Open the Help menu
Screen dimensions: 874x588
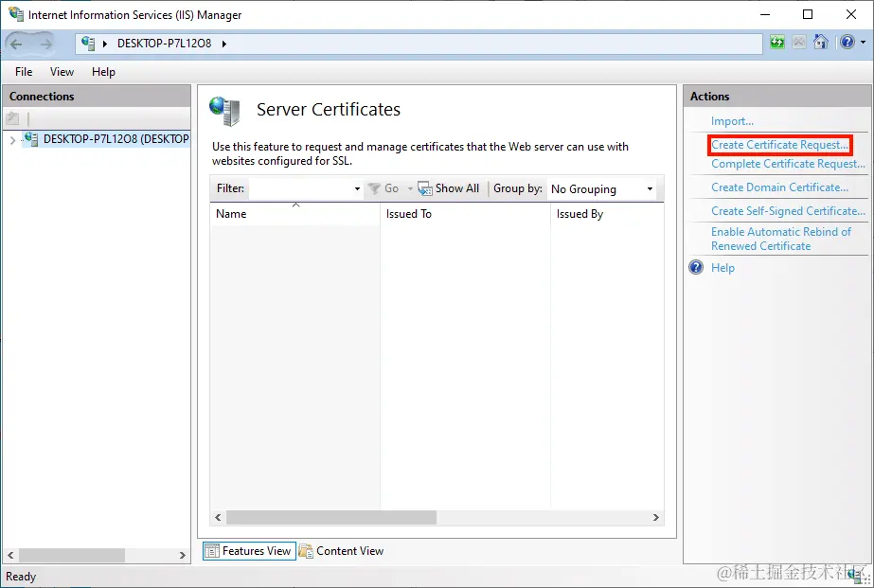103,72
